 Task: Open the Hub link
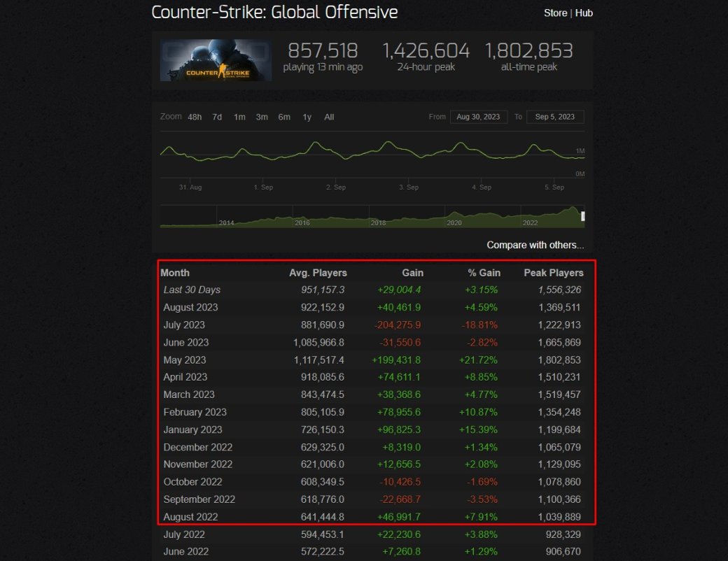click(584, 13)
